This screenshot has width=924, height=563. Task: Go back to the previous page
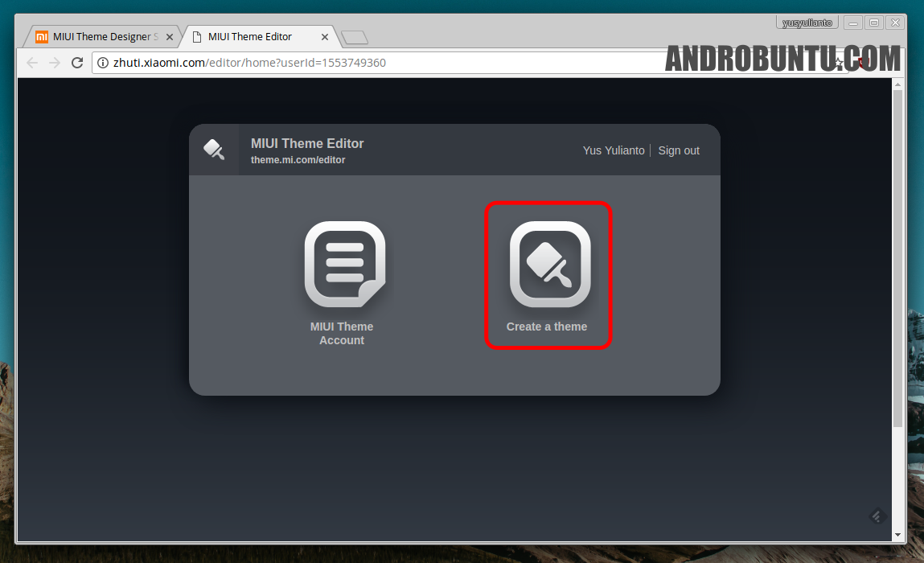(x=32, y=63)
